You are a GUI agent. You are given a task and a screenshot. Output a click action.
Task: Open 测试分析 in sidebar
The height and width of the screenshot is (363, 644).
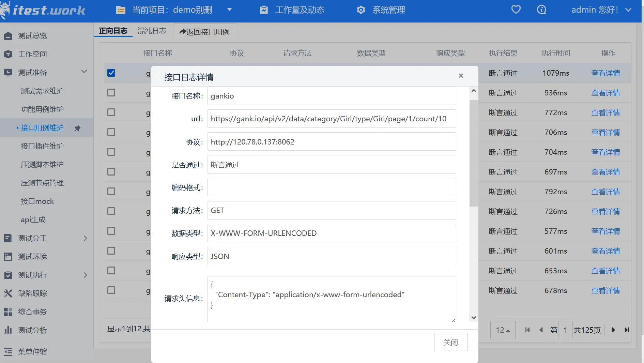tap(32, 330)
